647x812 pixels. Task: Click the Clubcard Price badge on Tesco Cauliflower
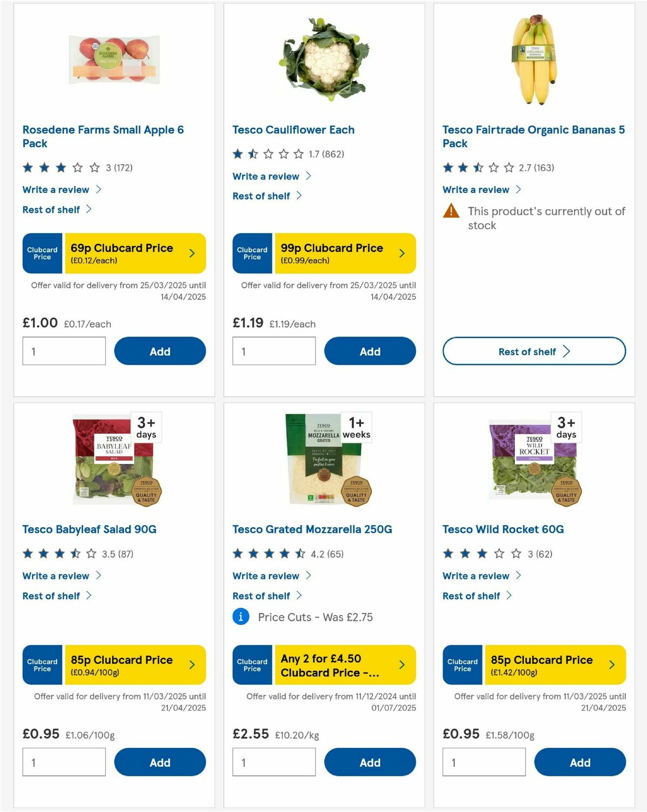[252, 253]
